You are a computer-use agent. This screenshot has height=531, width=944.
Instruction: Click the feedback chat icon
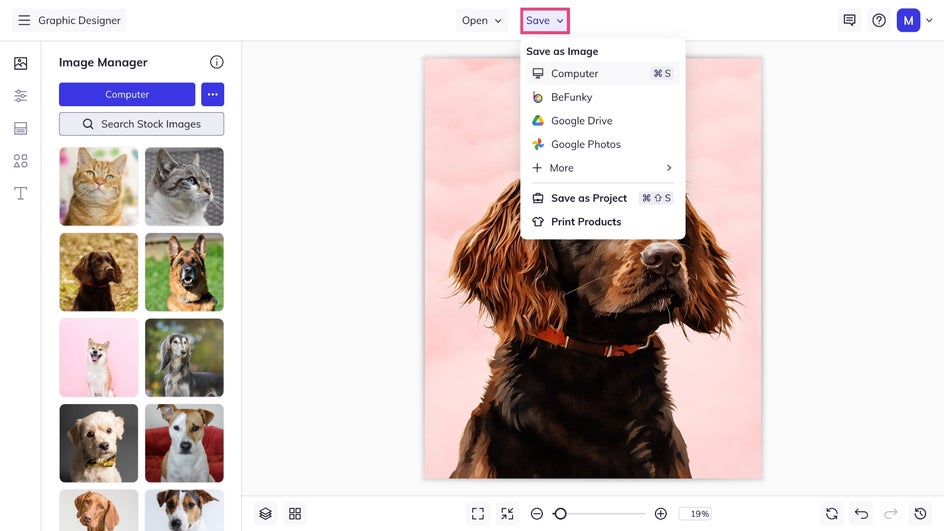[x=849, y=20]
